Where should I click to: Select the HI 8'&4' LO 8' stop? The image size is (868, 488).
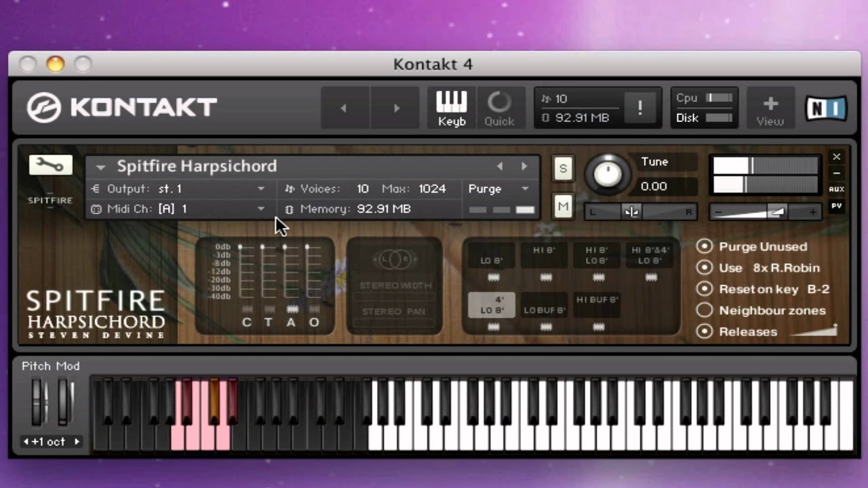coord(650,256)
